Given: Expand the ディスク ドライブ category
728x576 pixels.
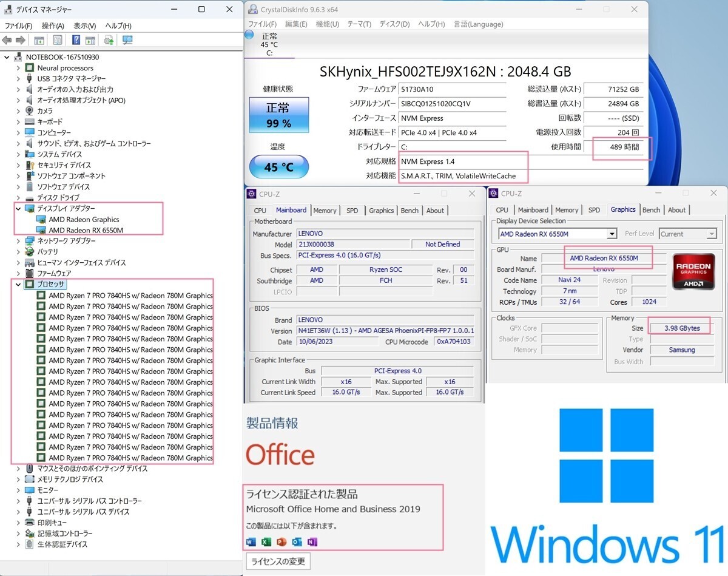Looking at the screenshot, I should click(x=18, y=198).
